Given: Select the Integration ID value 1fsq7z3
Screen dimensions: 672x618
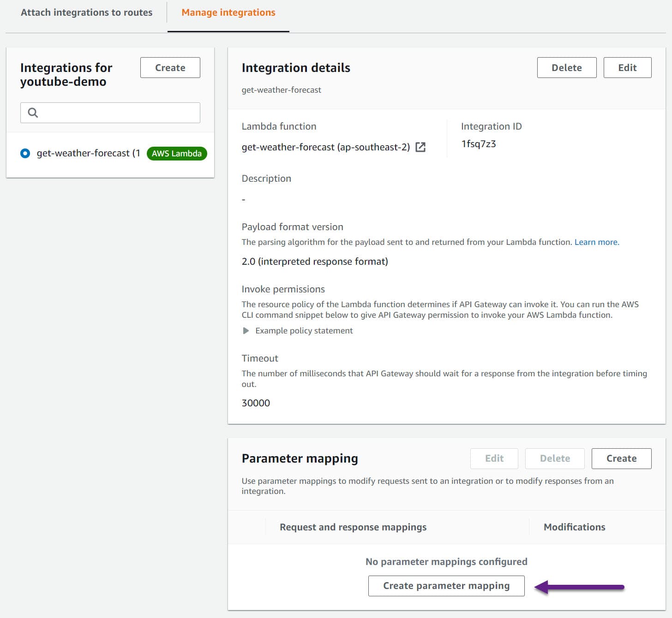Looking at the screenshot, I should [479, 144].
